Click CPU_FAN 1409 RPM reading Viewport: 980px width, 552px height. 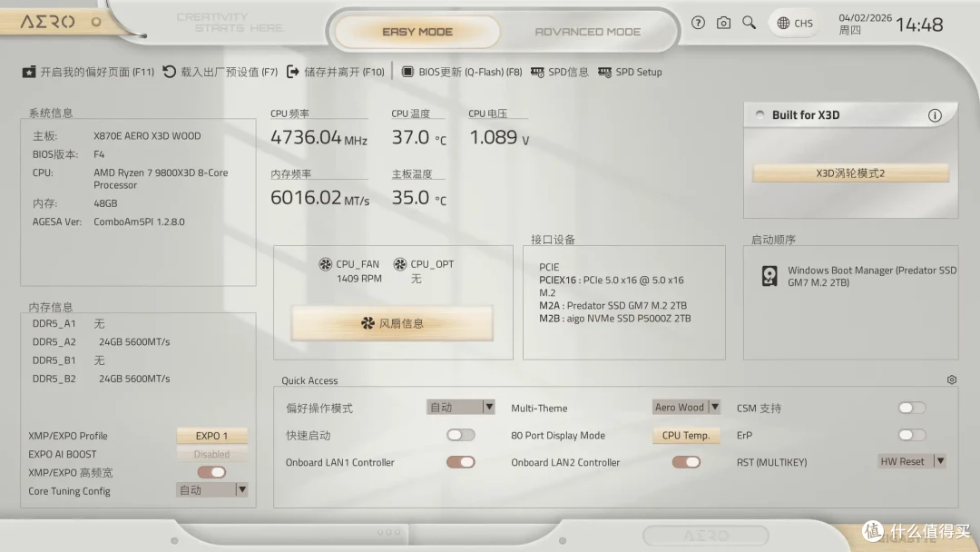point(358,278)
